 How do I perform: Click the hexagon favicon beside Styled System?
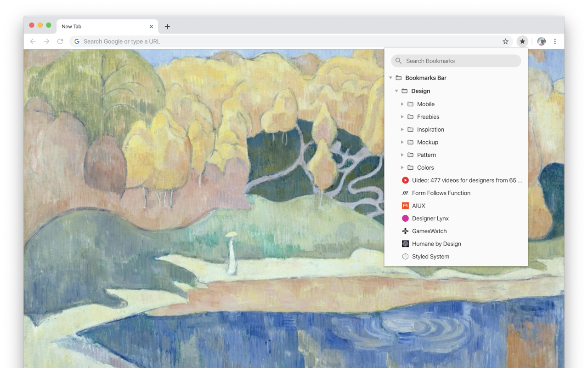click(x=405, y=256)
